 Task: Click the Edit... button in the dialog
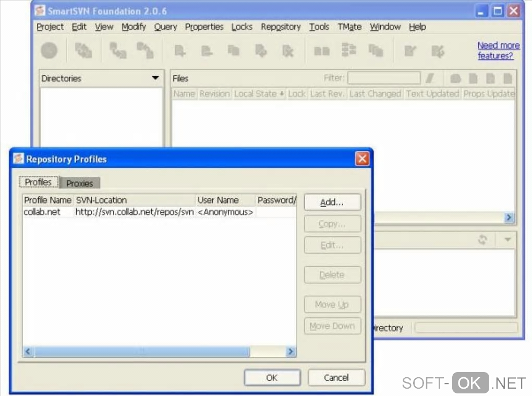tap(332, 245)
